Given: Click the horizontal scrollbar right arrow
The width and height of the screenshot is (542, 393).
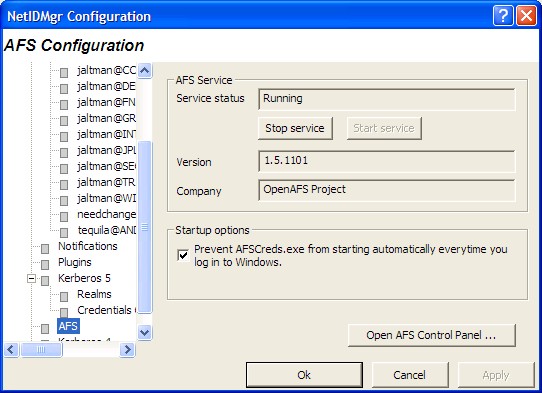Looking at the screenshot, I should tap(127, 350).
